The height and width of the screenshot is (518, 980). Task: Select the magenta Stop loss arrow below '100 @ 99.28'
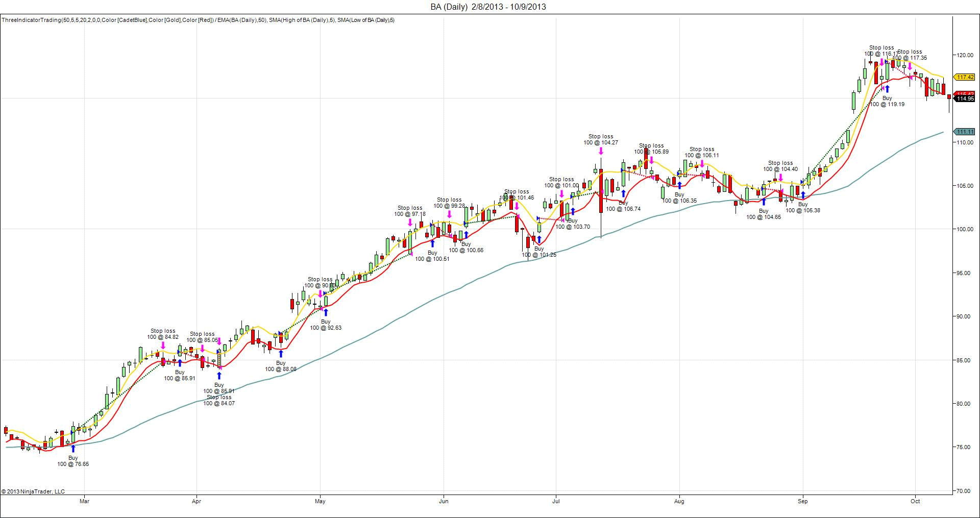point(449,214)
